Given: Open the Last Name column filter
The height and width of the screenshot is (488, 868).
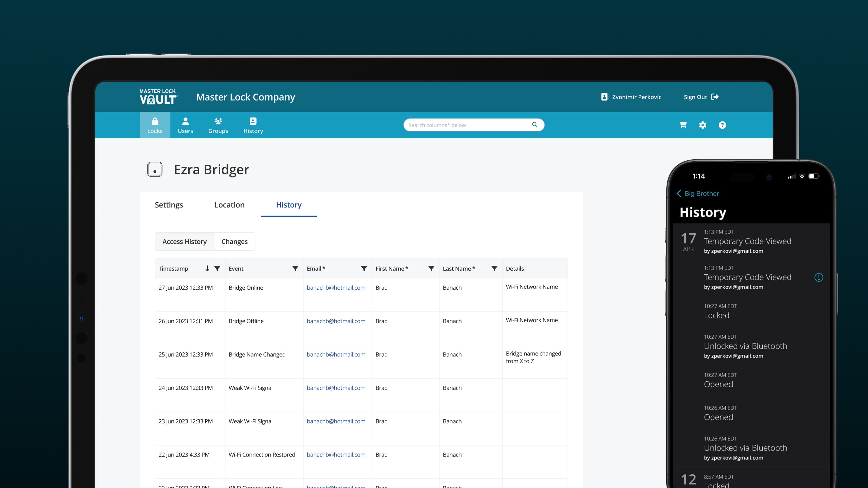Looking at the screenshot, I should coord(494,269).
